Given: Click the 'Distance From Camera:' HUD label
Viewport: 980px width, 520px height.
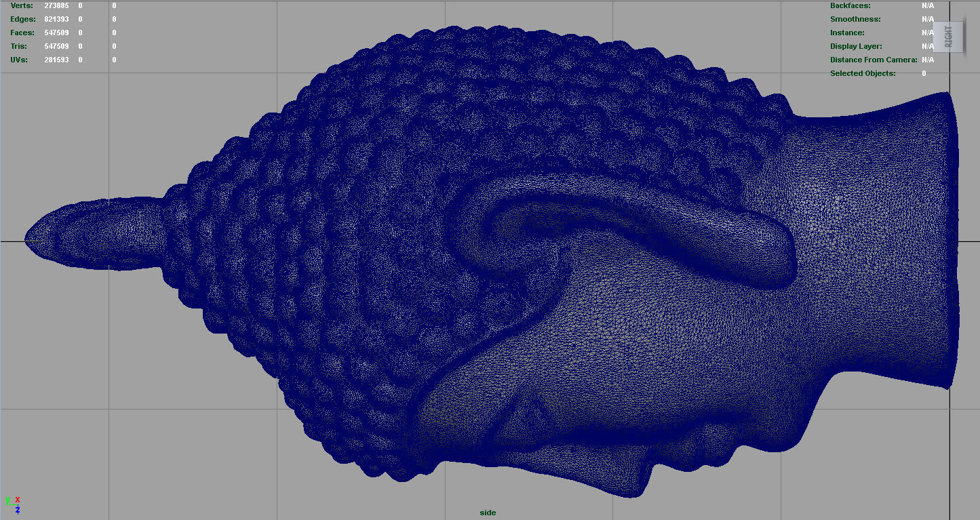Looking at the screenshot, I should (874, 60).
